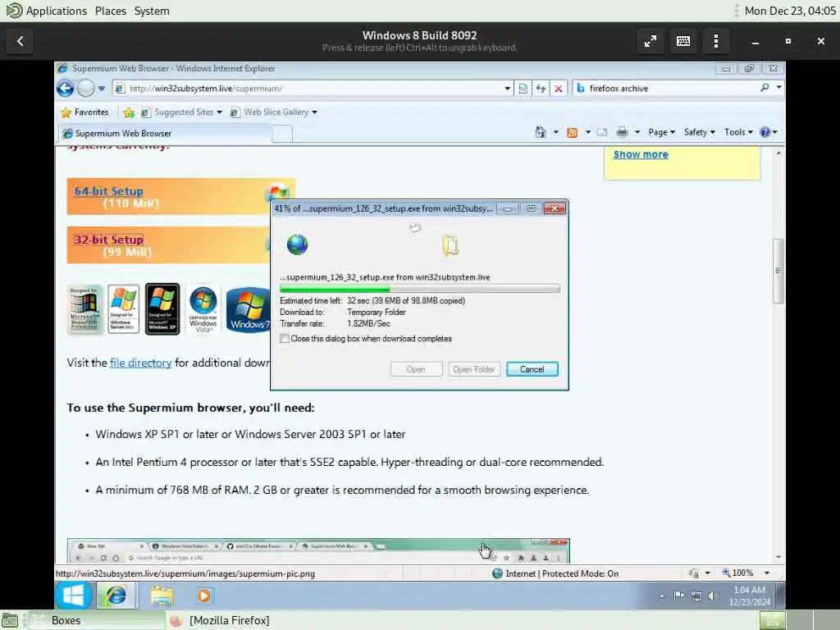The width and height of the screenshot is (840, 630).
Task: Click the Windows Start button
Action: [73, 596]
